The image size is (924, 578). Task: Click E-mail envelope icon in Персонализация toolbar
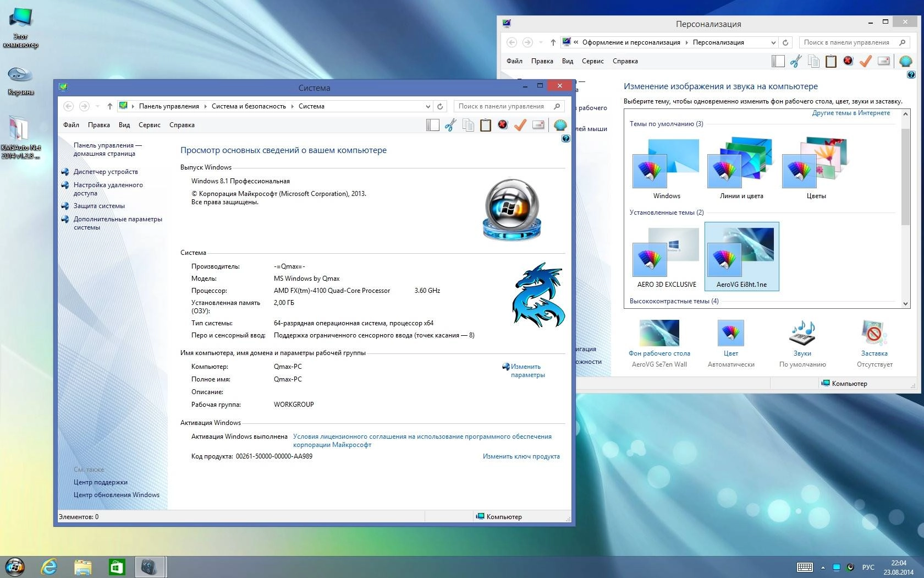[884, 61]
